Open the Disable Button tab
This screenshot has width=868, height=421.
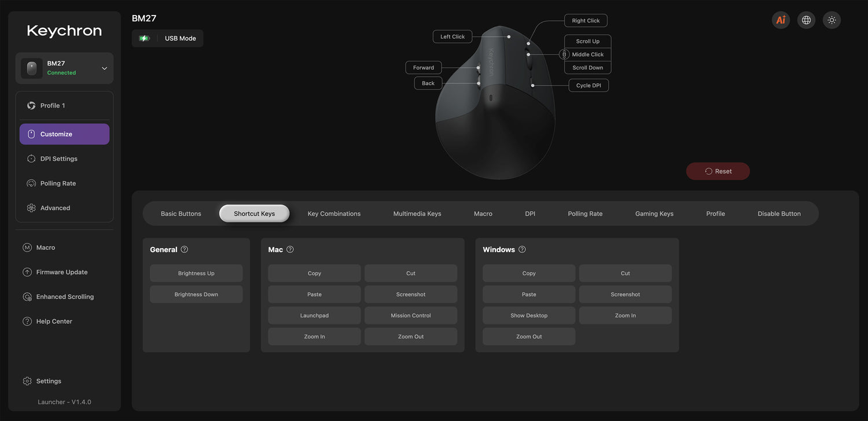(x=779, y=213)
